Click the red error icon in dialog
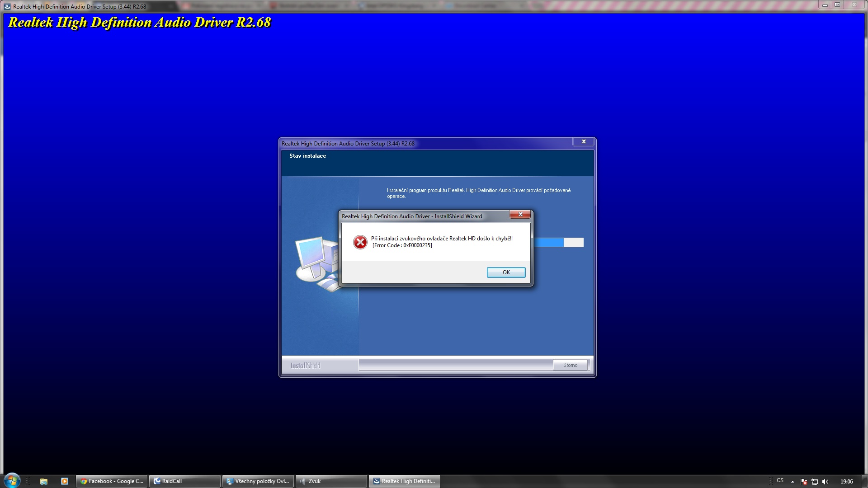Viewport: 868px width, 488px height. click(360, 242)
